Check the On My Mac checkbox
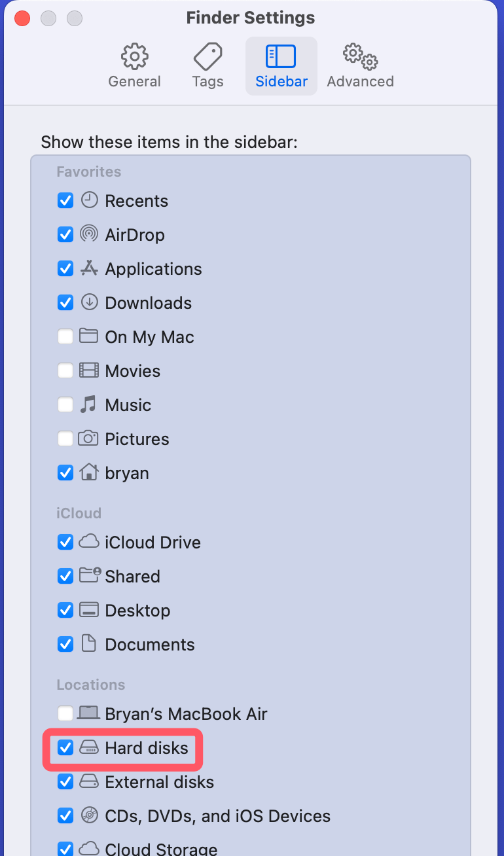 point(65,336)
